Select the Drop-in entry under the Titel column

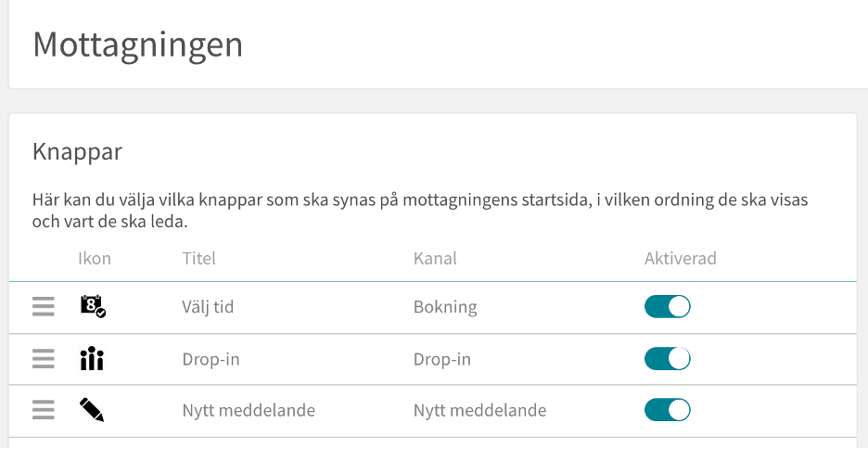tap(211, 359)
